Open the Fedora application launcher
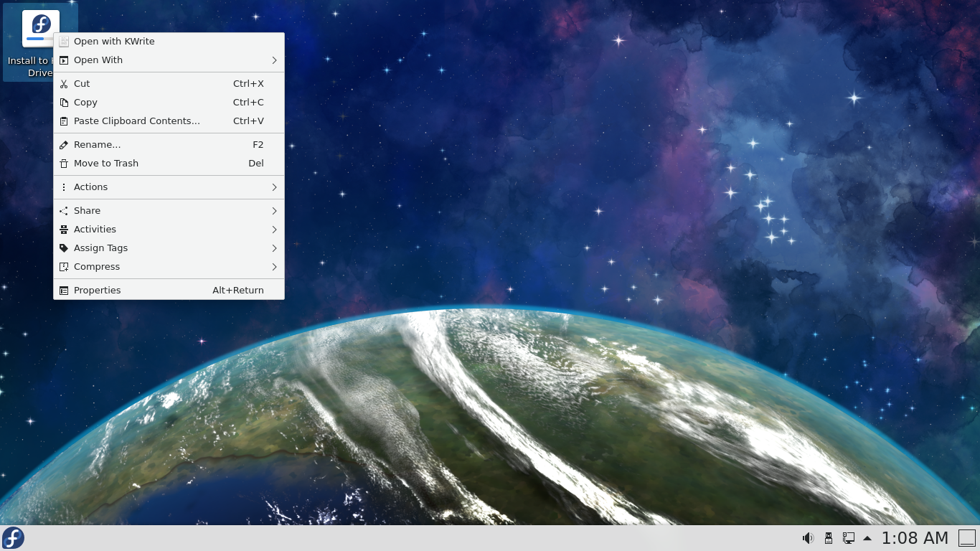Screen dimensions: 980x551 [13, 538]
